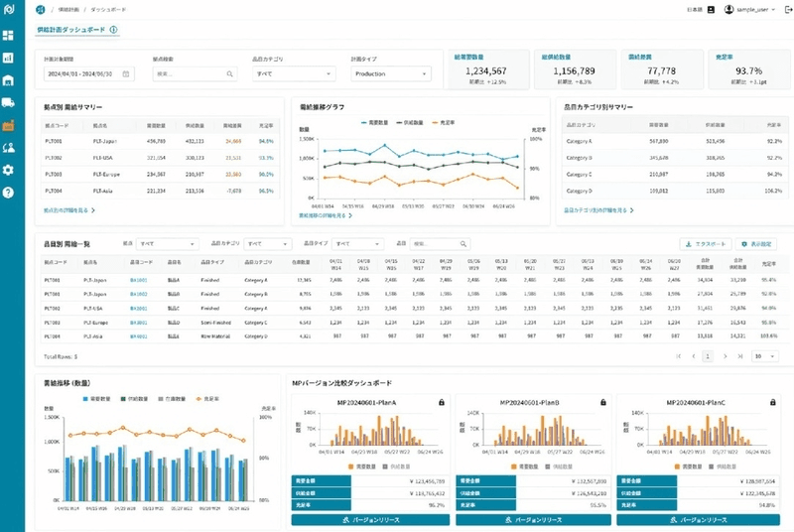
Task: Open the delivery truck sidebar icon
Action: point(8,103)
